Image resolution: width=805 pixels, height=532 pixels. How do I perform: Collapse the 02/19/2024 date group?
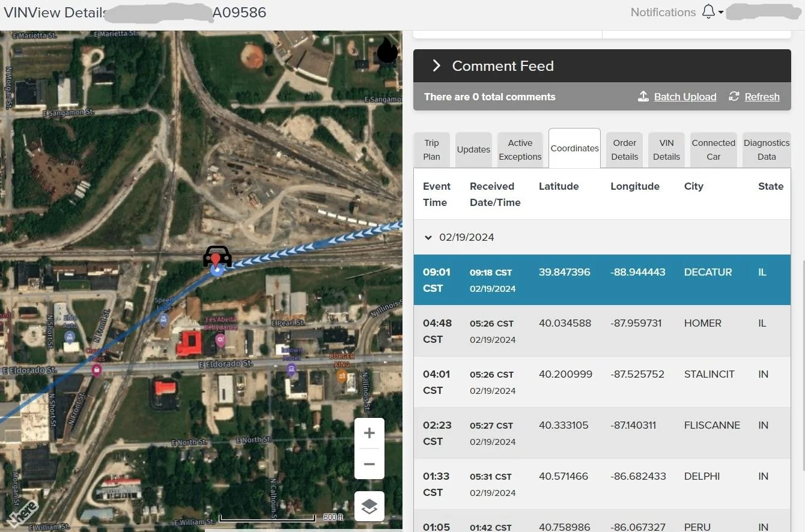(428, 237)
